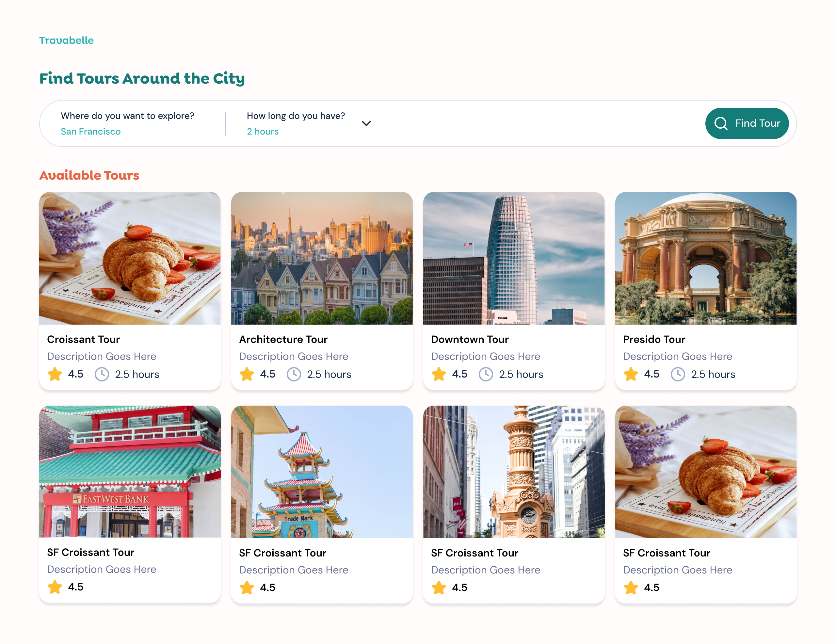This screenshot has width=836, height=644.
Task: Expand the duration dropdown chevron
Action: click(x=366, y=123)
